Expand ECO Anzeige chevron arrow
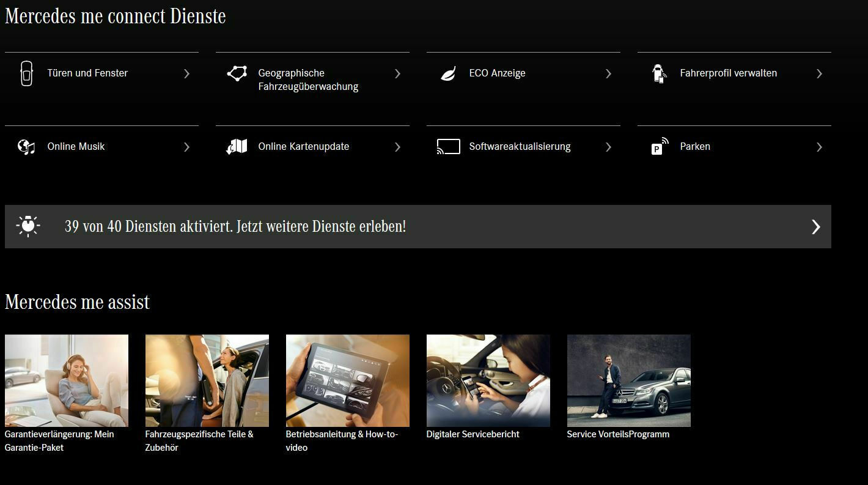Viewport: 868px width, 485px height. [x=608, y=73]
